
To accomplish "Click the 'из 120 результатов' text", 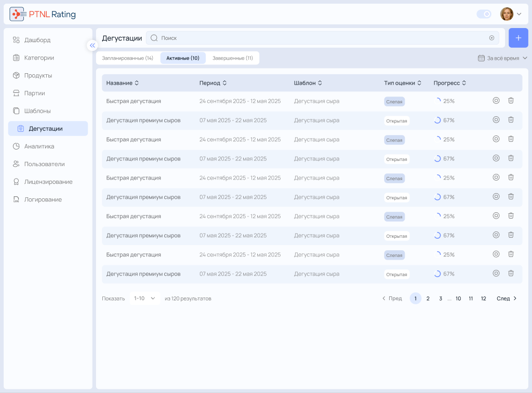I will click(188, 299).
